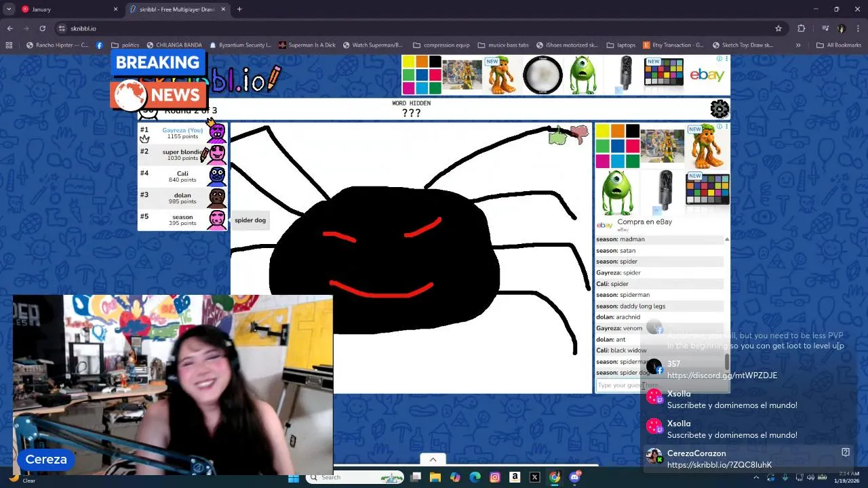The width and height of the screenshot is (868, 488).
Task: Click Cali's blue avatar
Action: [x=217, y=176]
